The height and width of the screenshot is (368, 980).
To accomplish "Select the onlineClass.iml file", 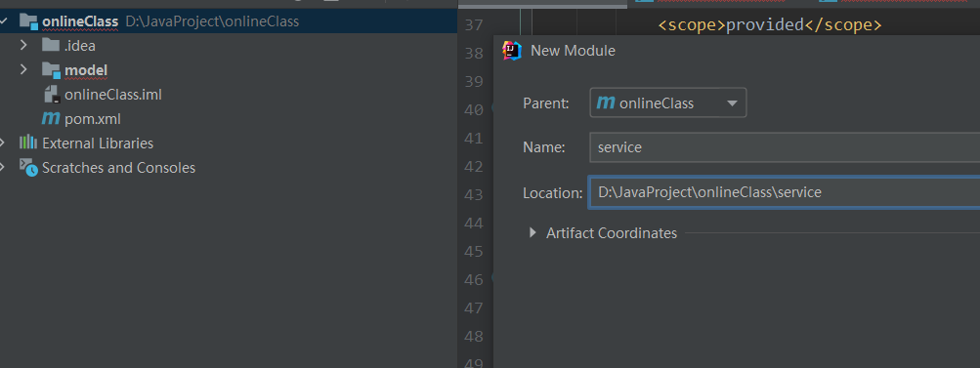I will click(113, 95).
